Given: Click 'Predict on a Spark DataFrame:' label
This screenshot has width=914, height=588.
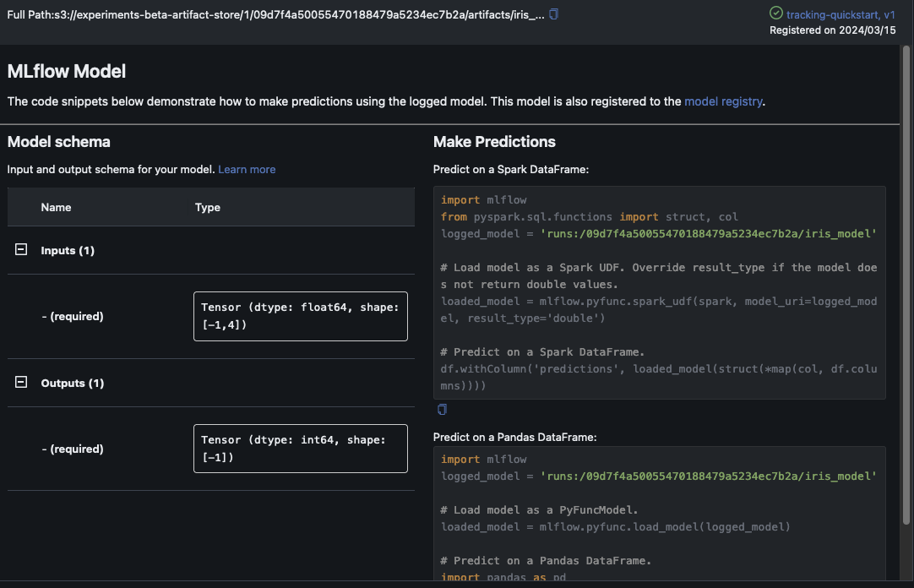Looking at the screenshot, I should pyautogui.click(x=510, y=170).
